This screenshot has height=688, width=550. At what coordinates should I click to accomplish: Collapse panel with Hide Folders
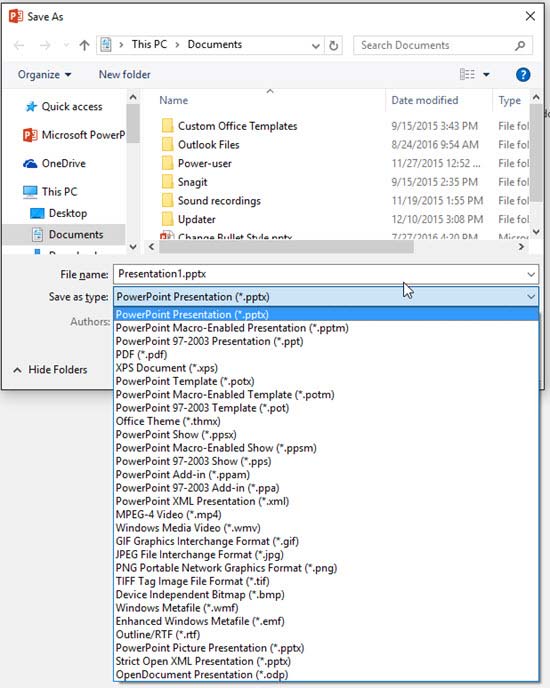click(50, 370)
